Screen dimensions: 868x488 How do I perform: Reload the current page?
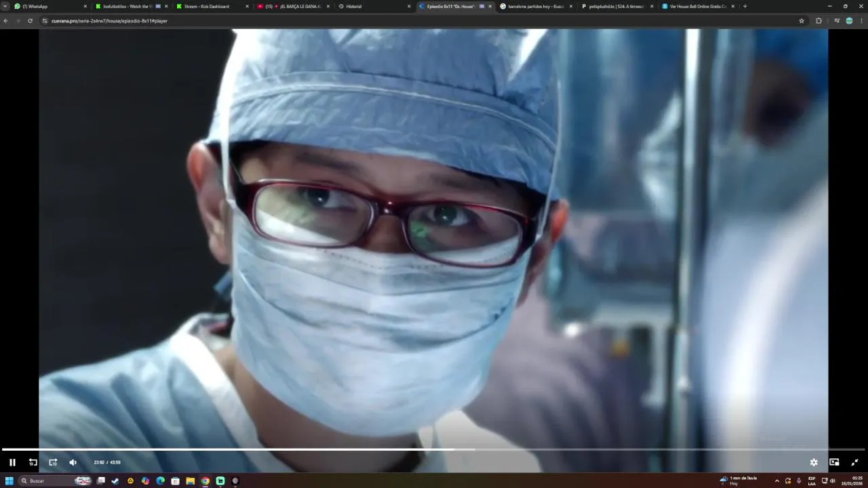point(30,21)
